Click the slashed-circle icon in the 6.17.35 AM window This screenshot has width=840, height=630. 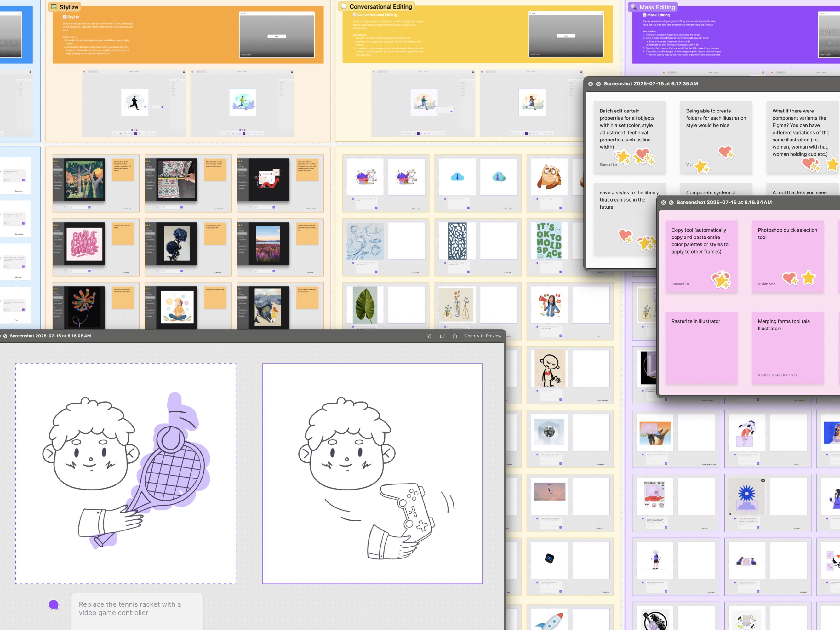click(x=598, y=83)
